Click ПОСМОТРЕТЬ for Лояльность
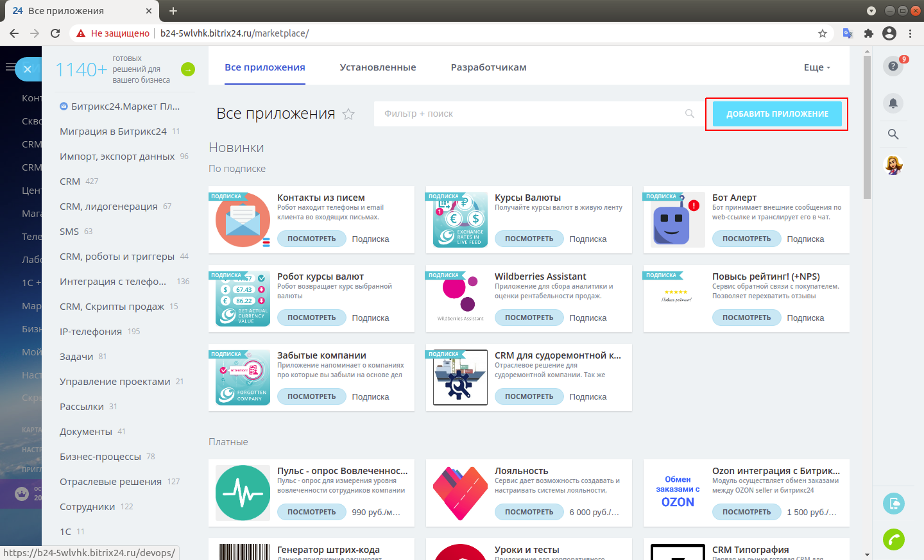 [529, 512]
